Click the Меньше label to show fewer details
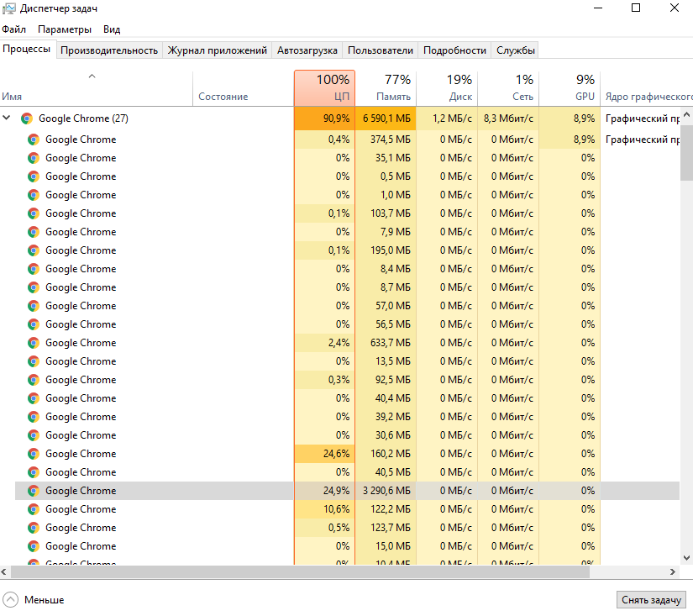The width and height of the screenshot is (693, 616). 45,600
